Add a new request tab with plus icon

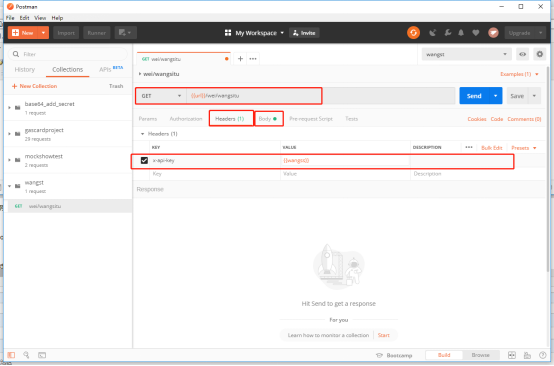240,59
